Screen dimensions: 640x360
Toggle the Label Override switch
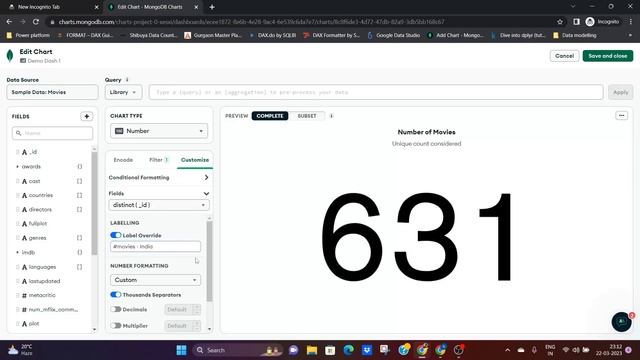click(116, 235)
